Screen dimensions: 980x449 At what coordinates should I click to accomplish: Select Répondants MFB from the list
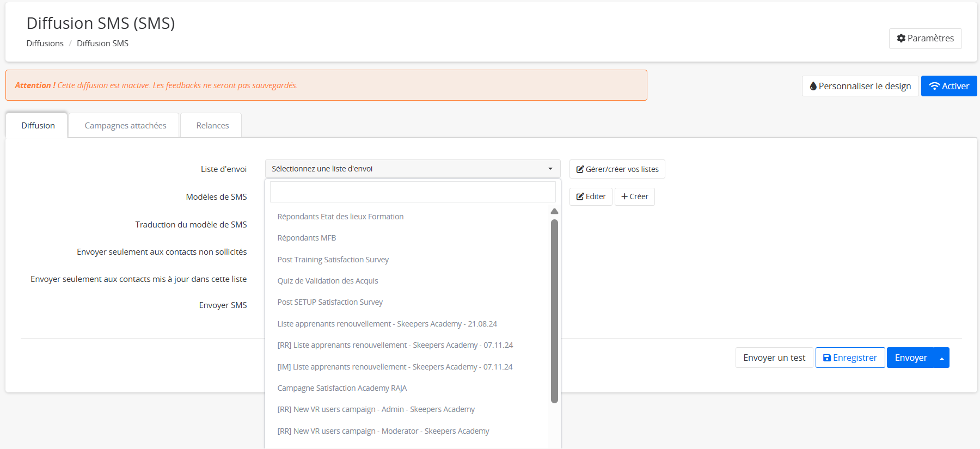click(307, 238)
